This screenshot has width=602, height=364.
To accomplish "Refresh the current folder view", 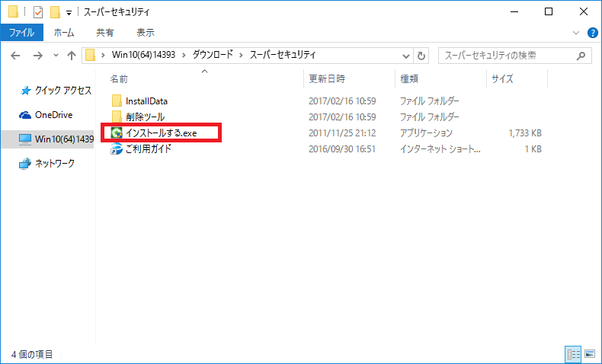I will (x=421, y=56).
